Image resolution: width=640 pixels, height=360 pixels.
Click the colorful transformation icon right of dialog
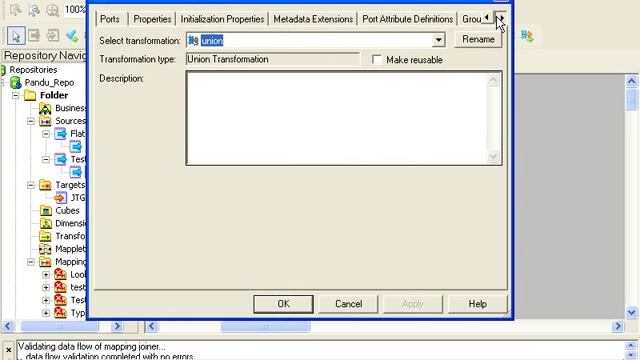(527, 36)
